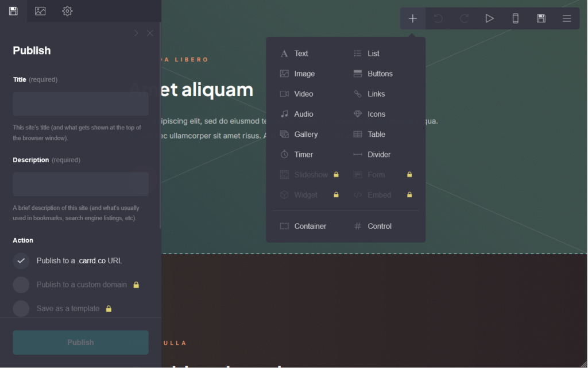Open the settings gear tab in panel

coord(67,11)
